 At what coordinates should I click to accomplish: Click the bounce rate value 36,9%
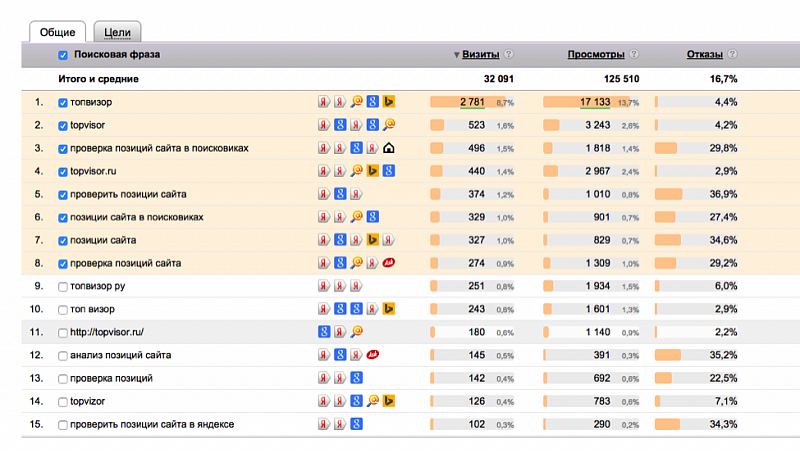(x=723, y=194)
